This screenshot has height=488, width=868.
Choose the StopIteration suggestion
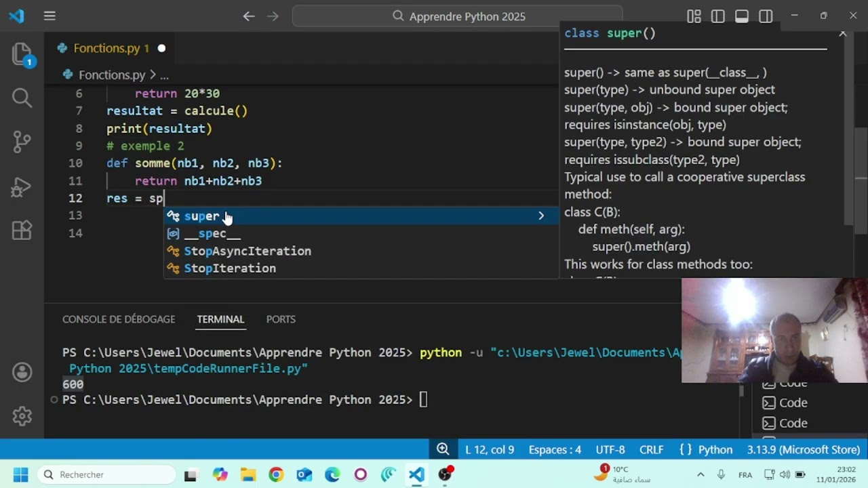361,268
